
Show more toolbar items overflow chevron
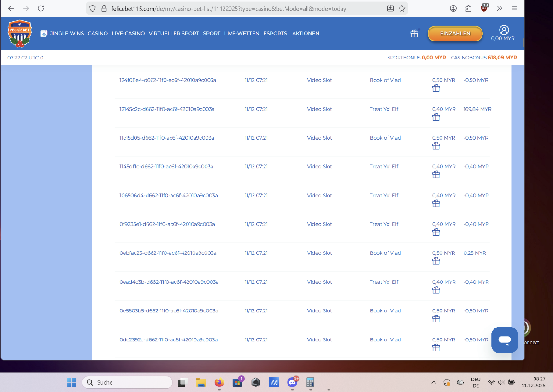[500, 8]
